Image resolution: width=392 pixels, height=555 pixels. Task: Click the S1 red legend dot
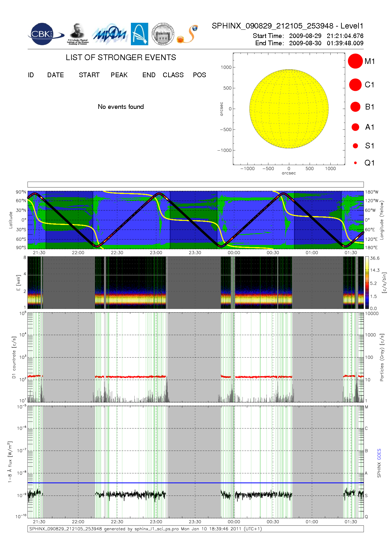355,146
